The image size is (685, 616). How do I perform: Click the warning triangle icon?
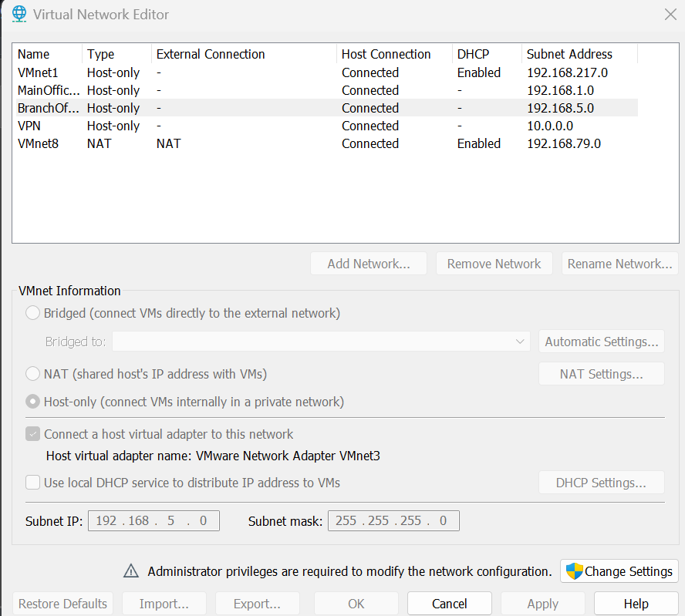pos(130,571)
